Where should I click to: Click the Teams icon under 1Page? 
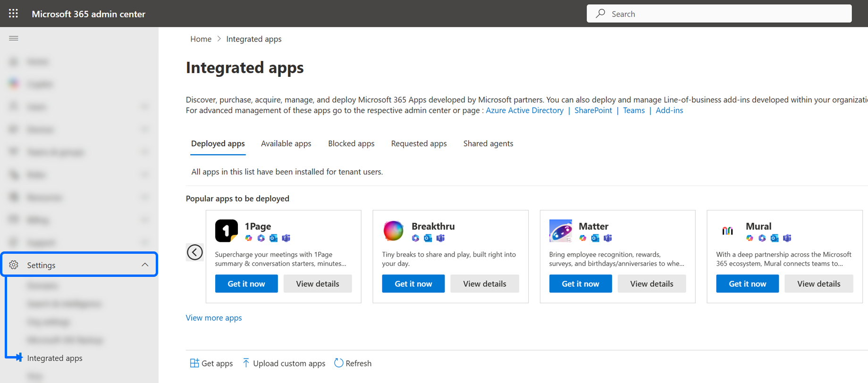tap(286, 238)
